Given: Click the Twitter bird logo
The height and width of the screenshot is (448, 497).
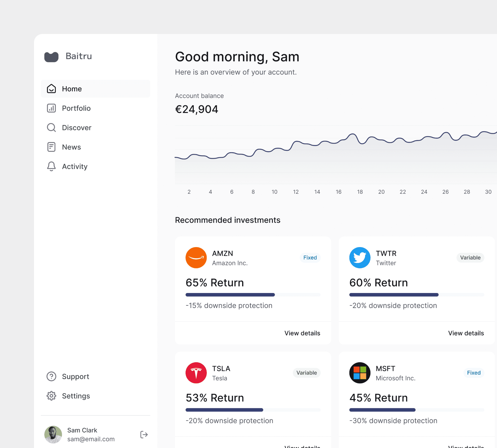Looking at the screenshot, I should point(360,258).
